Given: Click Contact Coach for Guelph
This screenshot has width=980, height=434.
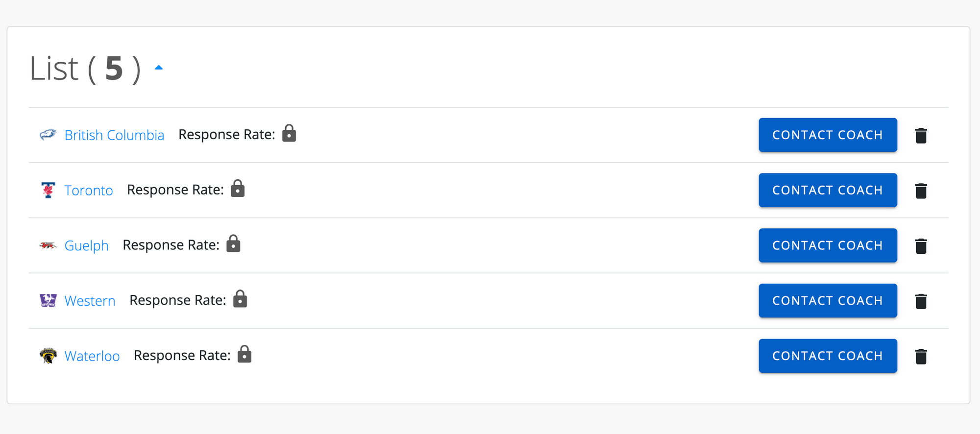Looking at the screenshot, I should point(828,245).
